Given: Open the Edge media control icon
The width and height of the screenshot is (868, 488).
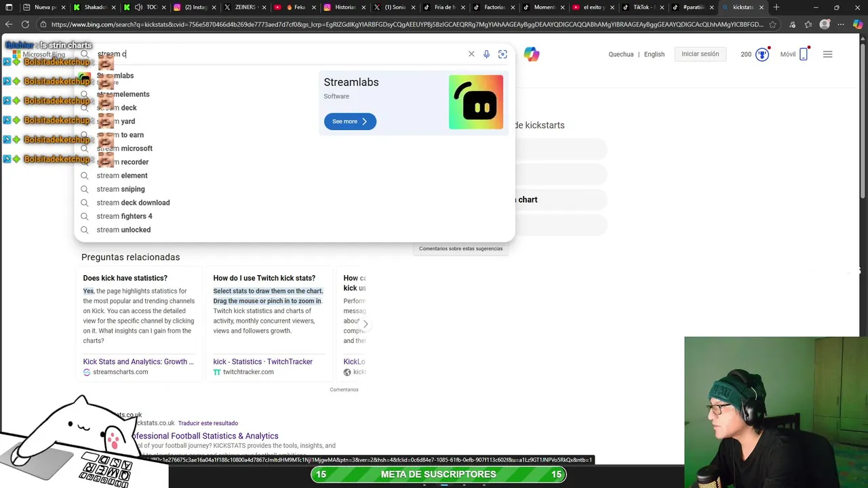Looking at the screenshot, I should pyautogui.click(x=791, y=24).
